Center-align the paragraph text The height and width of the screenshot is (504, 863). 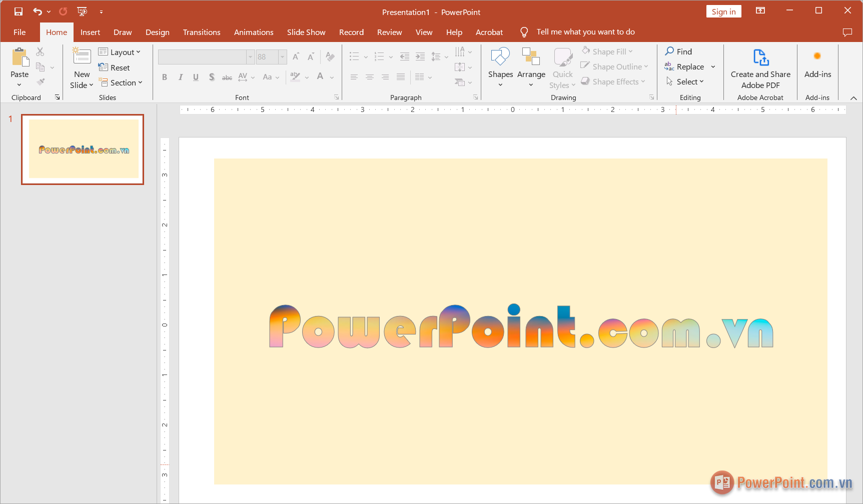click(370, 77)
